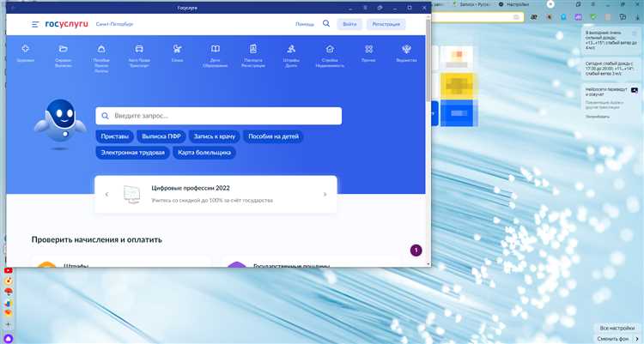Open the Стройка Недвижимость category
644x344 pixels.
[x=330, y=51]
